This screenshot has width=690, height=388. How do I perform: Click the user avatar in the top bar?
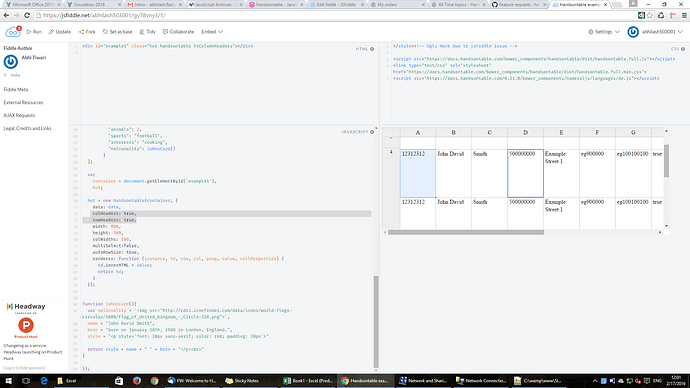click(x=633, y=32)
